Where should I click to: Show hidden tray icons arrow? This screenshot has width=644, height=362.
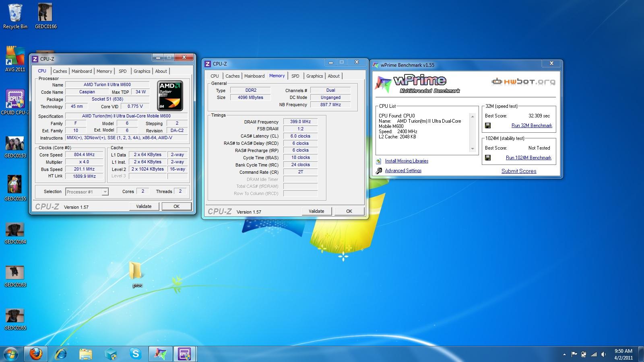tap(564, 354)
